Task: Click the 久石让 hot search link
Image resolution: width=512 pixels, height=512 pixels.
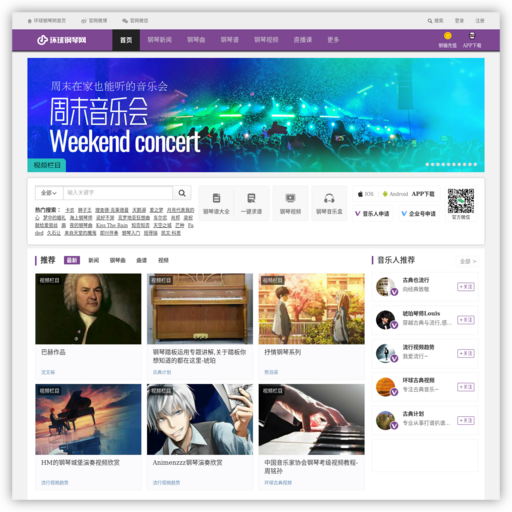Action: 54,233
